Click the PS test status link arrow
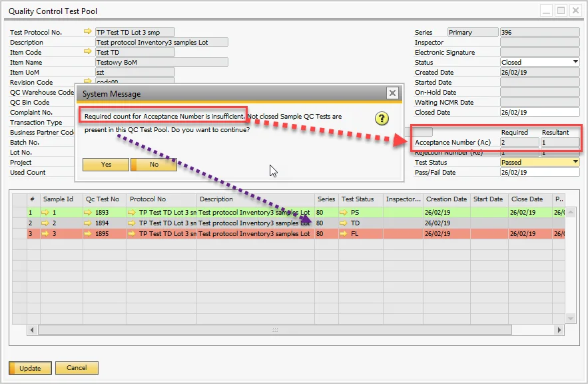 (x=344, y=213)
